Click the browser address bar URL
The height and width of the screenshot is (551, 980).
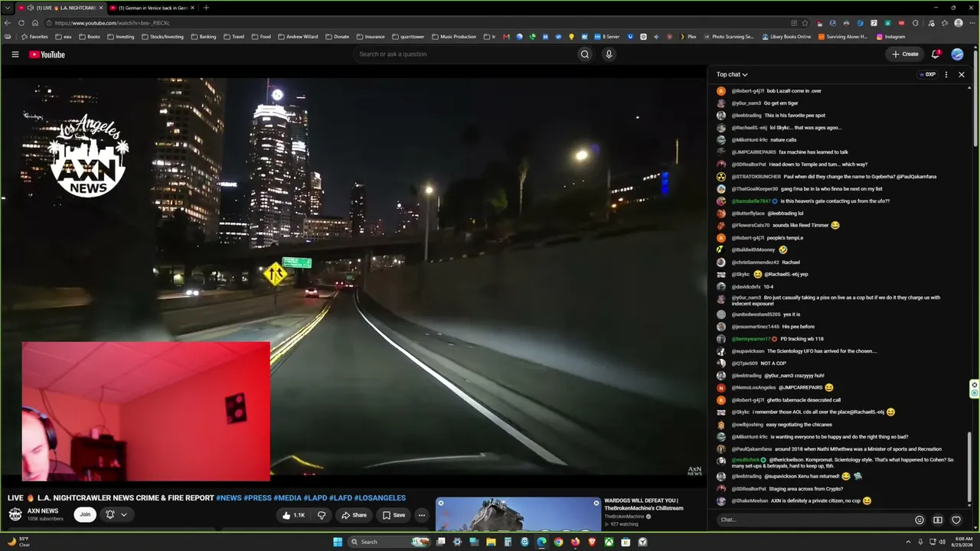click(113, 23)
